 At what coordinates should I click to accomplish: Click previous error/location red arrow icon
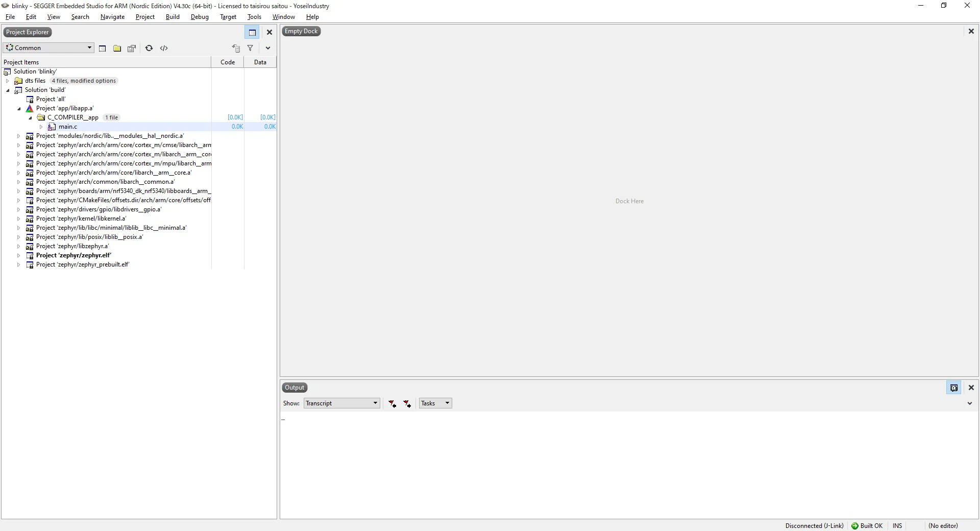coord(392,403)
